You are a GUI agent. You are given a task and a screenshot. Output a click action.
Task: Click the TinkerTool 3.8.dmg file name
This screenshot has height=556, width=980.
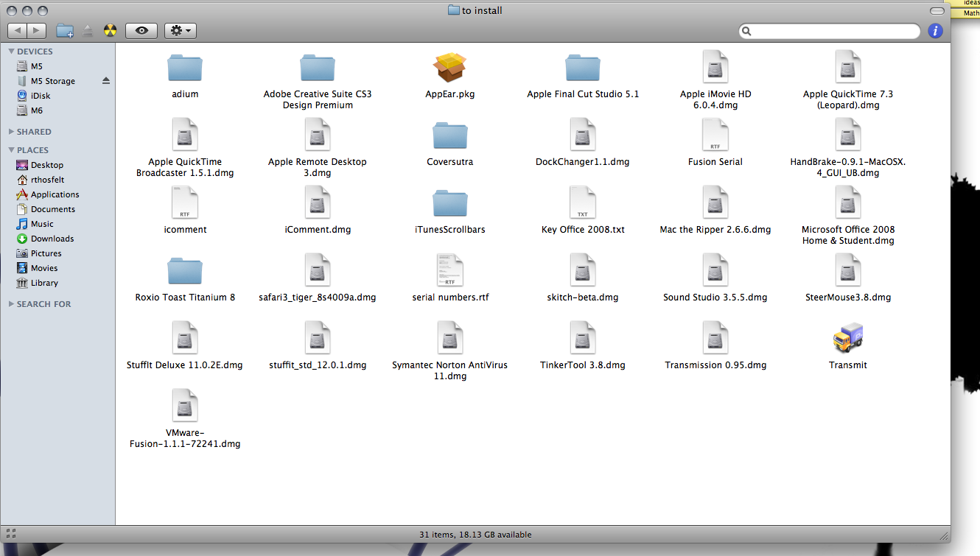(583, 365)
